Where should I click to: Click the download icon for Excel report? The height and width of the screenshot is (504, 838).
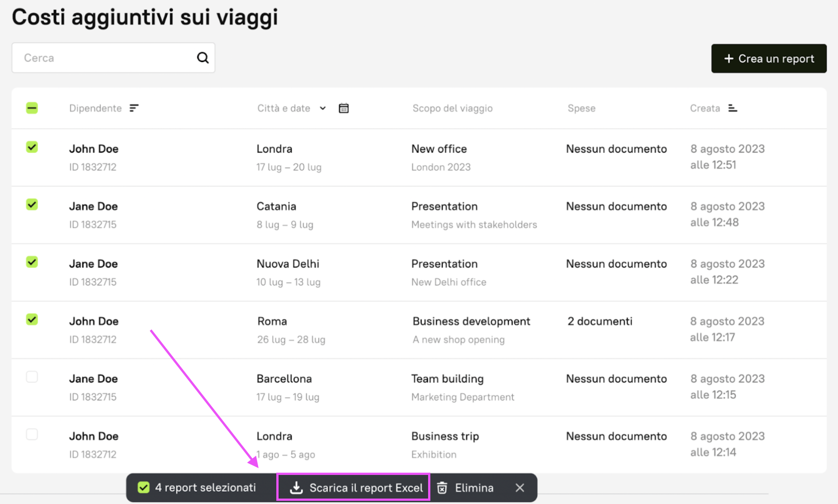click(x=296, y=488)
